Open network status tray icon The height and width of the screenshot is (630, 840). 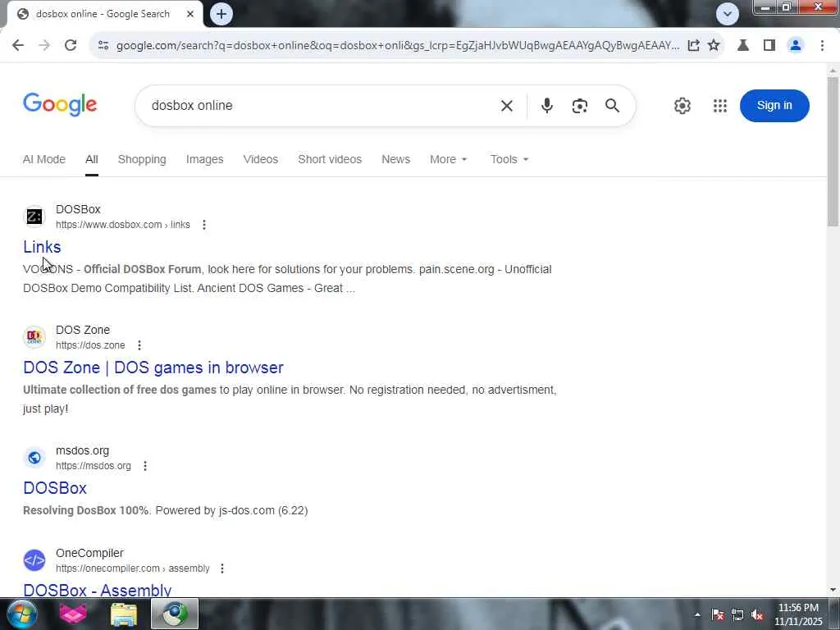click(x=737, y=615)
